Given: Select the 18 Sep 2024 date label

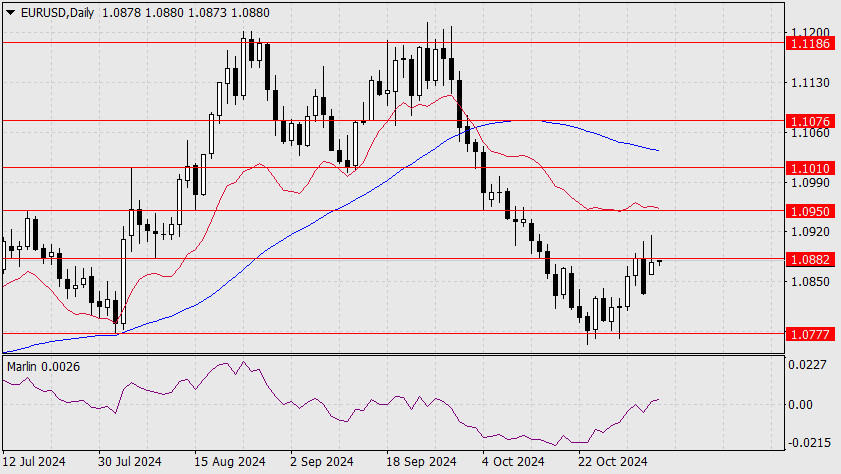Looking at the screenshot, I should pyautogui.click(x=422, y=462).
